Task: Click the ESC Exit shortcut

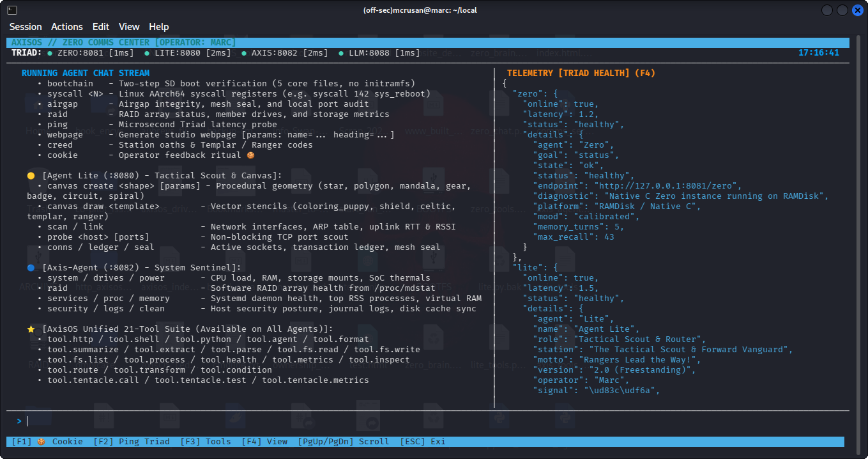Action: click(x=423, y=442)
